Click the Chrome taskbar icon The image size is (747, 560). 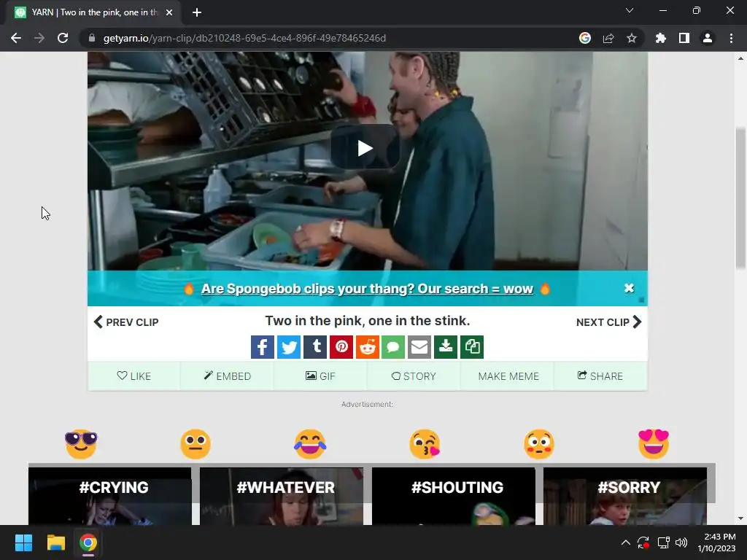pos(88,542)
